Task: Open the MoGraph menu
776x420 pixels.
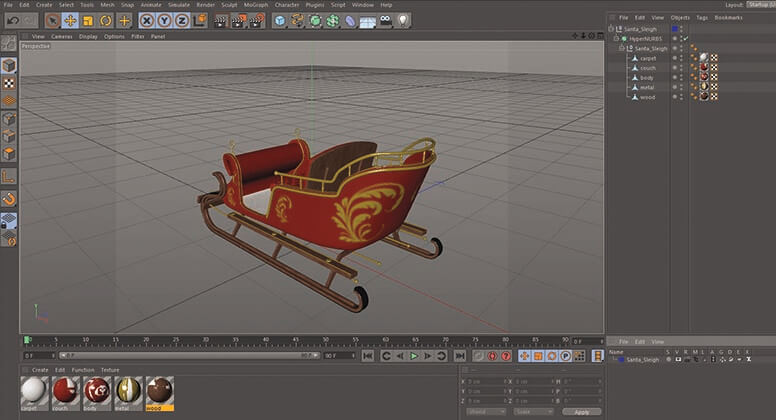Action: pyautogui.click(x=254, y=5)
